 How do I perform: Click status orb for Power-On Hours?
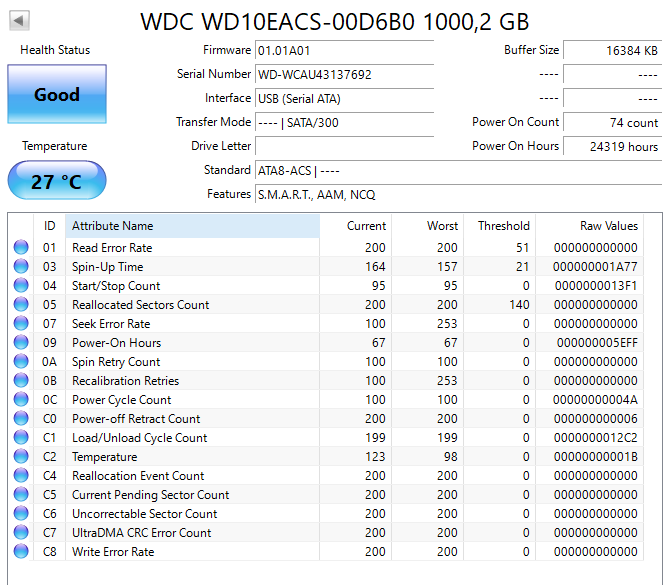pyautogui.click(x=21, y=343)
